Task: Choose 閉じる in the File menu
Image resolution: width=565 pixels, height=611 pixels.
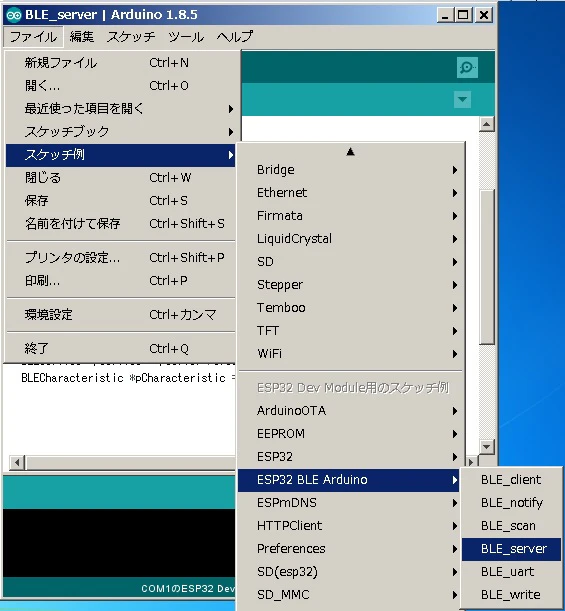Action: coord(121,178)
